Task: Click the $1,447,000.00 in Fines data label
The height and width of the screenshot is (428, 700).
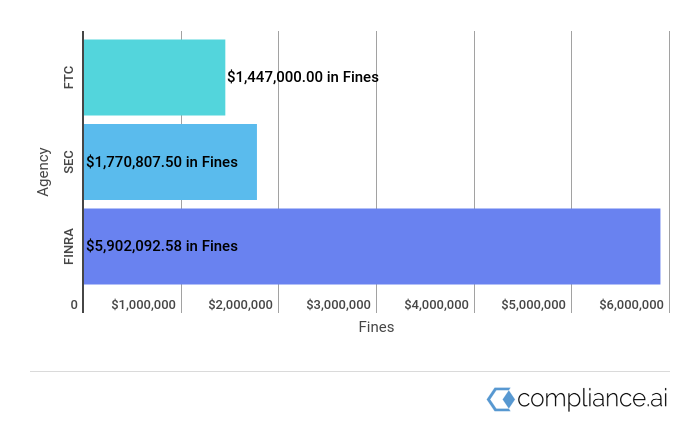Action: pyautogui.click(x=303, y=77)
